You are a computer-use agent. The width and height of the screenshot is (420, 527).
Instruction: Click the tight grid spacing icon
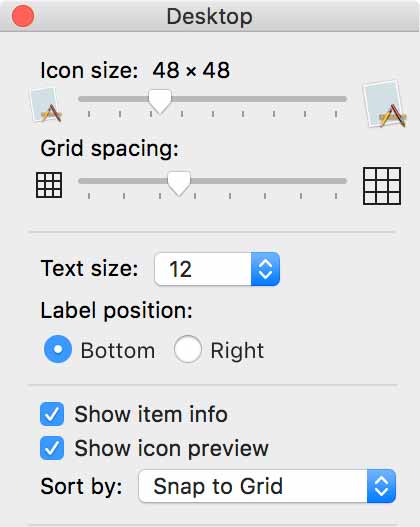click(x=49, y=185)
